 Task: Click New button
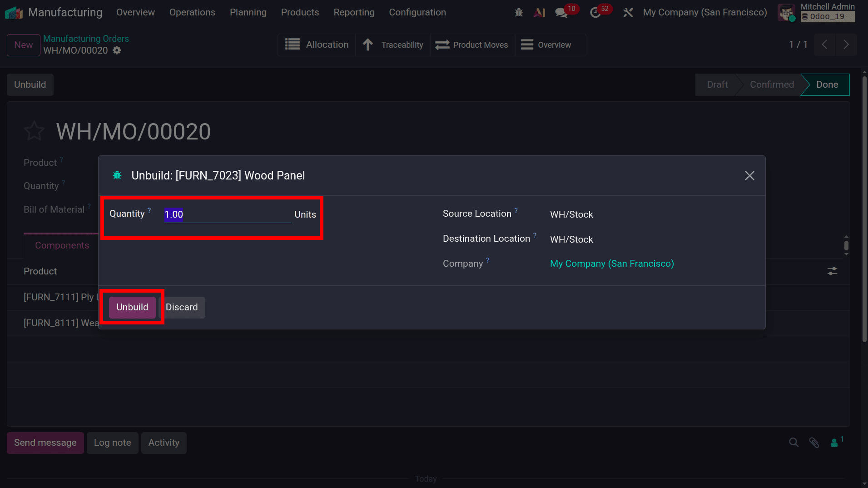coord(24,45)
